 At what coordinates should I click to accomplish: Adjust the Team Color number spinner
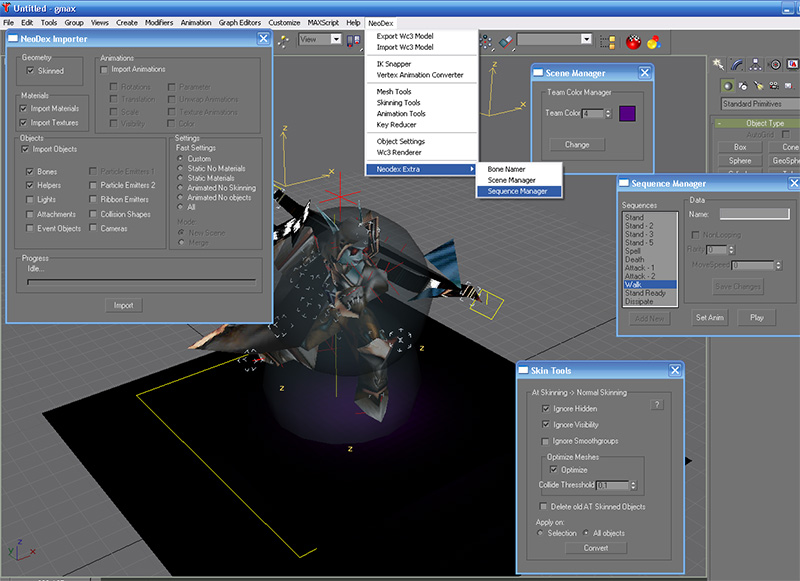608,113
